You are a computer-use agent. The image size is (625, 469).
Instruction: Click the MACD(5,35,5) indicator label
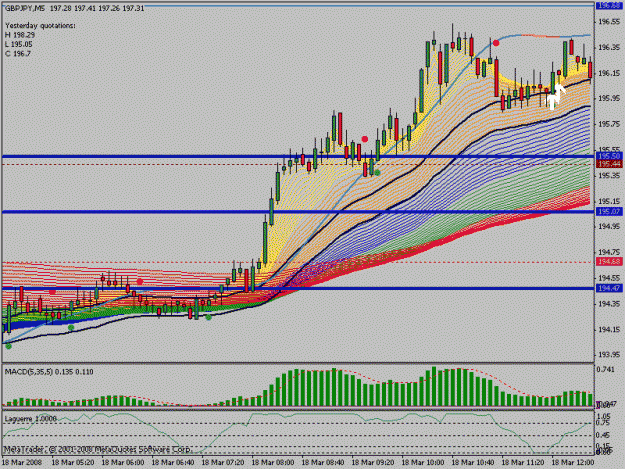point(49,372)
